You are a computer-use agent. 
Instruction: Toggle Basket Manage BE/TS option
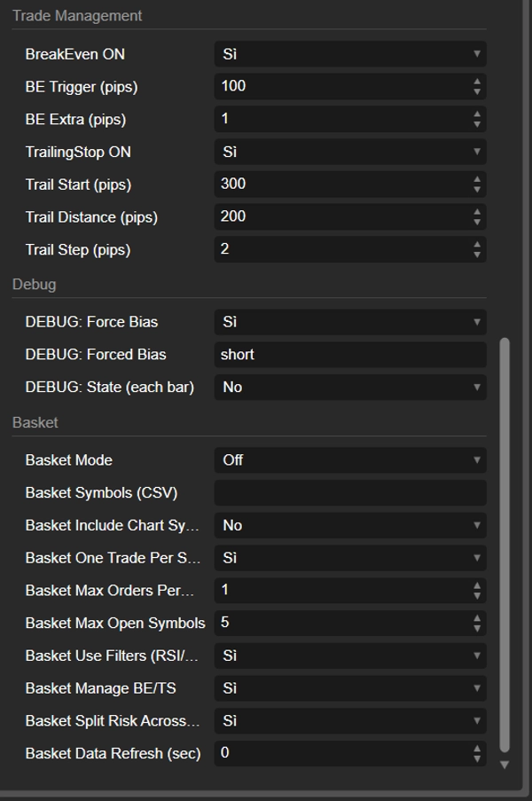[x=350, y=688]
